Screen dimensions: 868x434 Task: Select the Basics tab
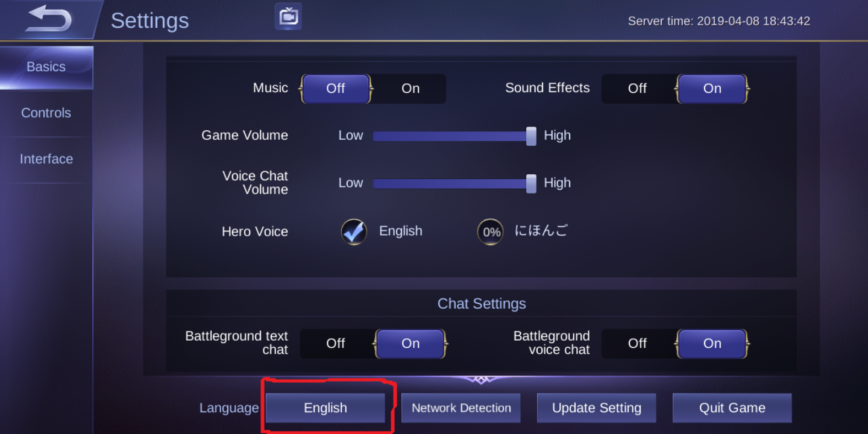pos(46,67)
